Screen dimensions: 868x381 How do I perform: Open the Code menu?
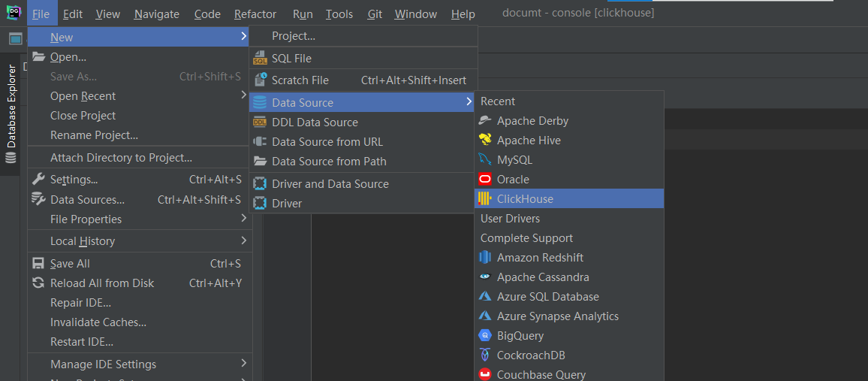coord(207,14)
